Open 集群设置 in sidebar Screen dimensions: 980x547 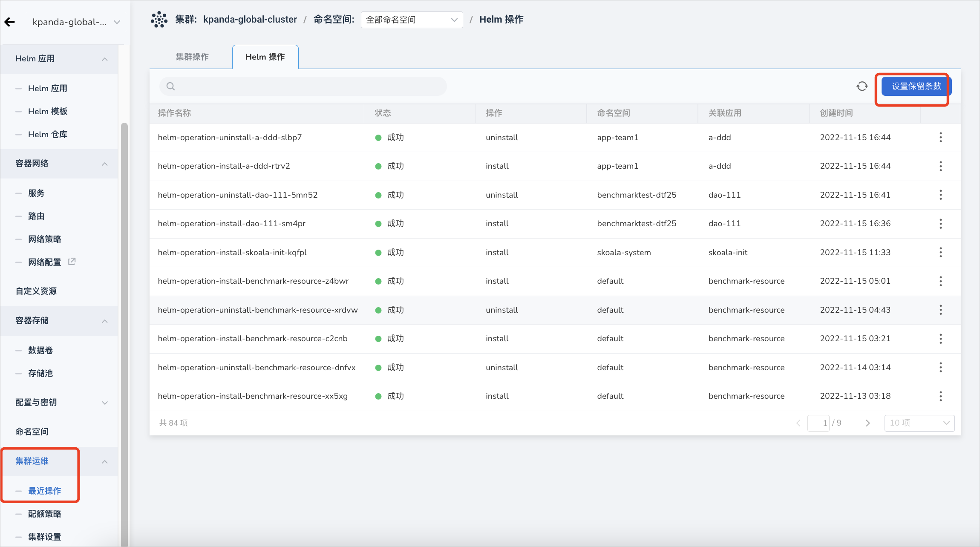coord(45,537)
